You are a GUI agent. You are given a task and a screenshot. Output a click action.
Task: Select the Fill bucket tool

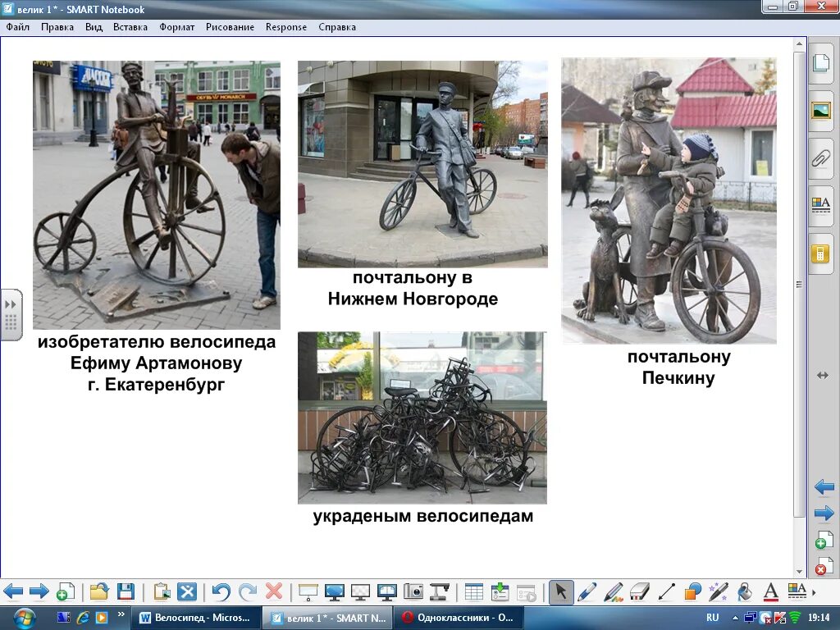tap(745, 592)
